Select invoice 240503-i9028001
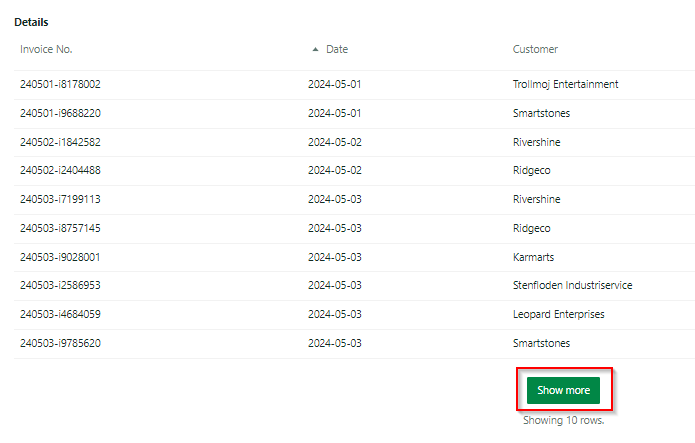The width and height of the screenshot is (695, 443). tap(60, 257)
